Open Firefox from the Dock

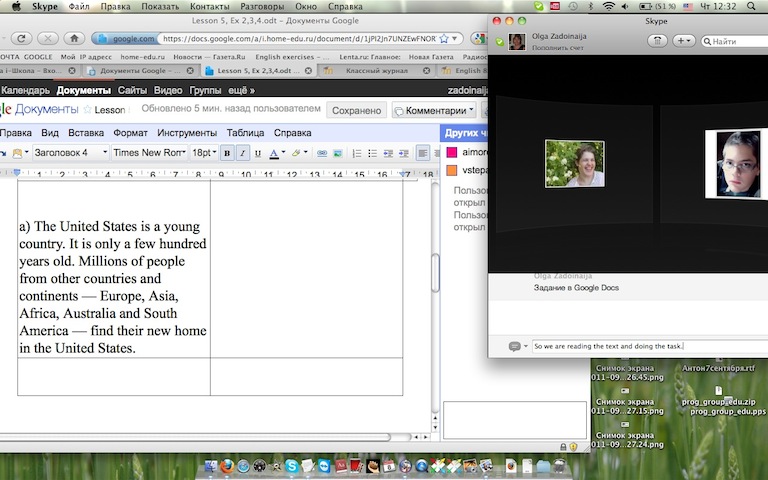[227, 465]
